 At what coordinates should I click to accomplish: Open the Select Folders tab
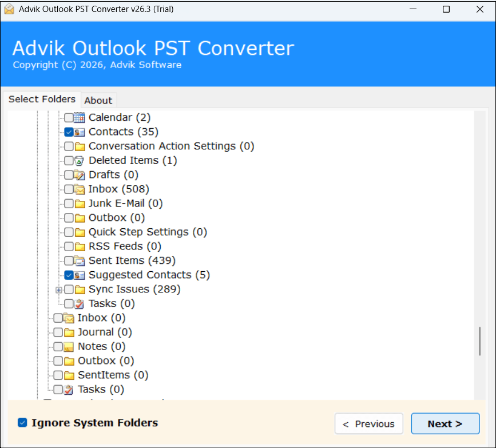click(x=42, y=100)
